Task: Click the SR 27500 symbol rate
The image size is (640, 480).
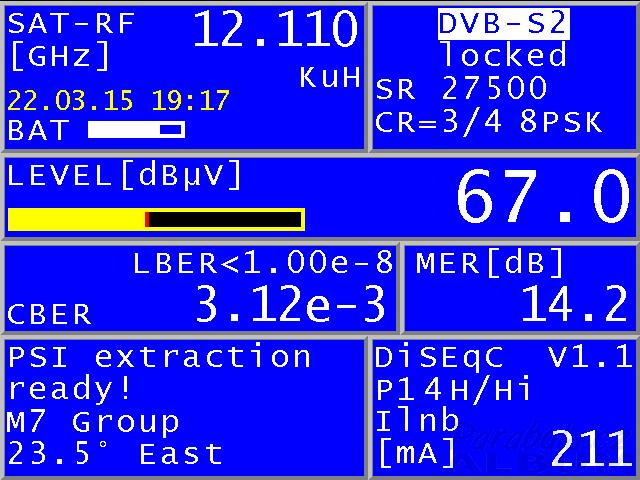Action: [461, 88]
